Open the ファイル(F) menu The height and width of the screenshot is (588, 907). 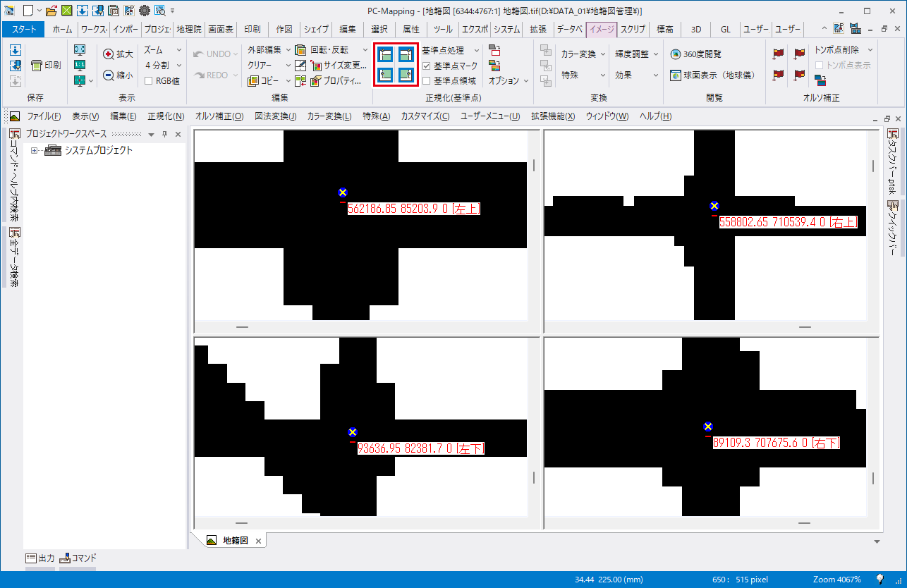[x=44, y=116]
